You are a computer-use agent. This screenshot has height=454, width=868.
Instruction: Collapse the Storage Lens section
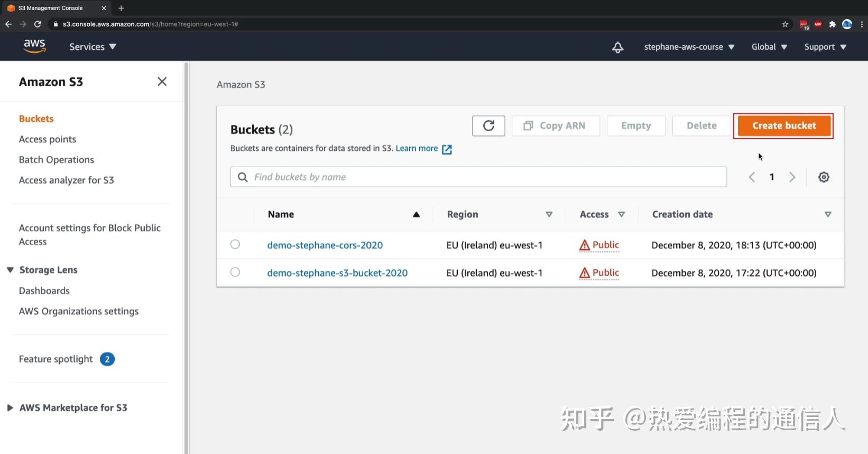click(10, 270)
